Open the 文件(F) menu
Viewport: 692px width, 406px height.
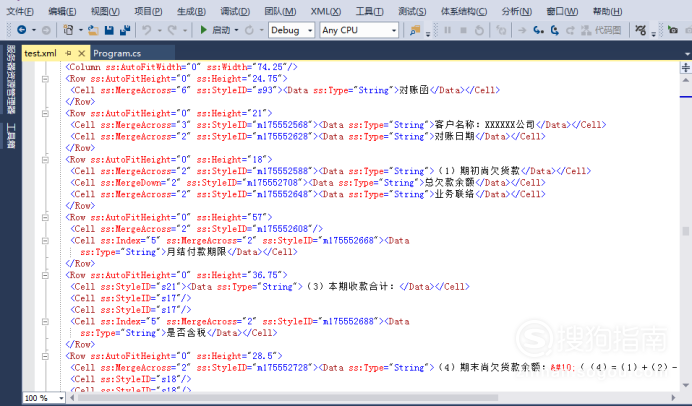[20, 11]
